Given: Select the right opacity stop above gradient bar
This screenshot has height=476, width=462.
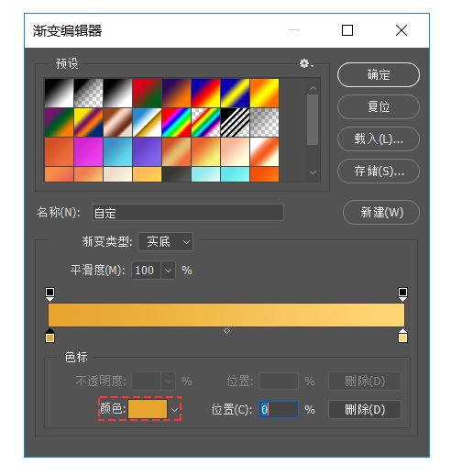Looking at the screenshot, I should [402, 294].
